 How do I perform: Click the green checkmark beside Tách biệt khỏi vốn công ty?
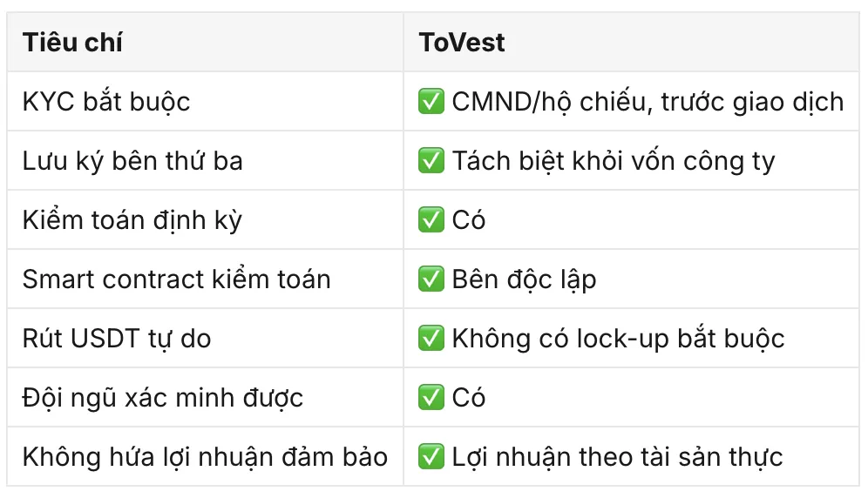click(431, 160)
